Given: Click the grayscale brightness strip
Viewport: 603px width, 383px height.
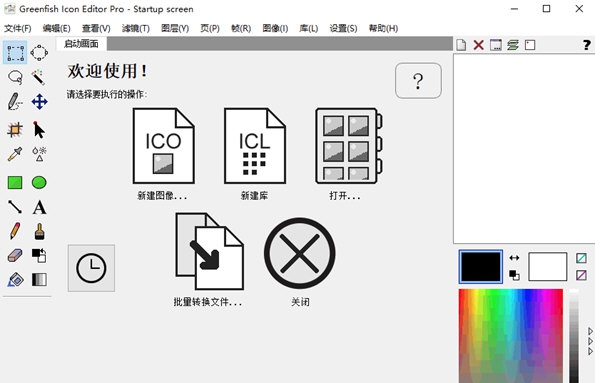Looking at the screenshot, I should 574,336.
